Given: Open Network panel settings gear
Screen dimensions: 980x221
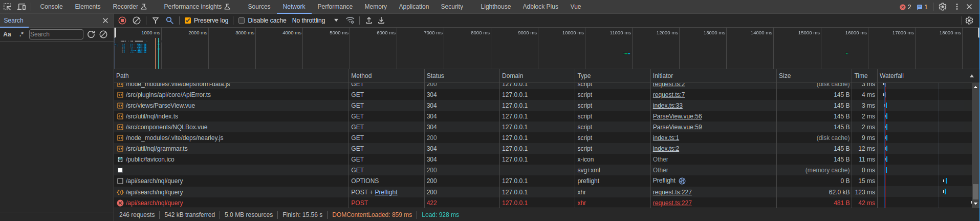Looking at the screenshot, I should click(x=969, y=21).
